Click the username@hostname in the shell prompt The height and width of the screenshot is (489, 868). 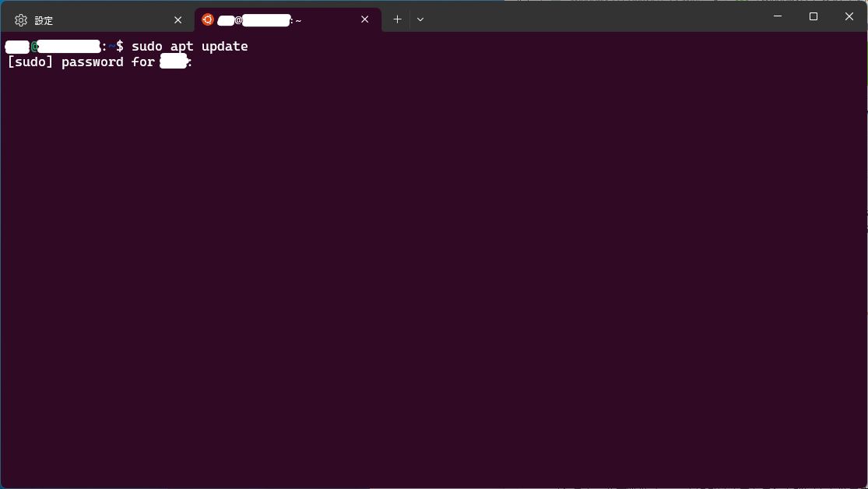coord(51,47)
